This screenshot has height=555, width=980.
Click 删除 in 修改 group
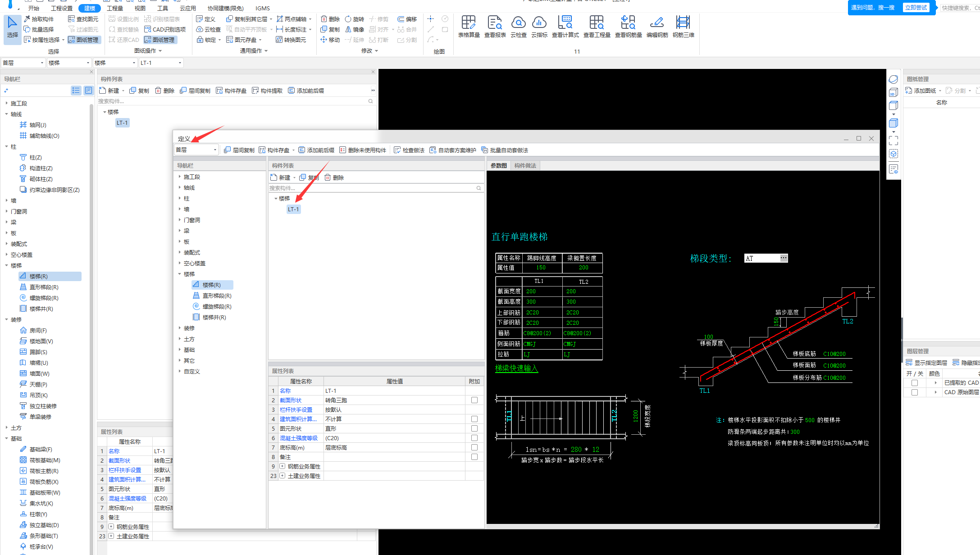[x=330, y=19]
